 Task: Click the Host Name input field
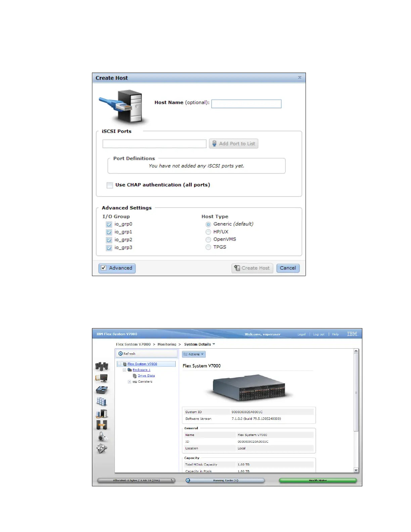(246, 104)
